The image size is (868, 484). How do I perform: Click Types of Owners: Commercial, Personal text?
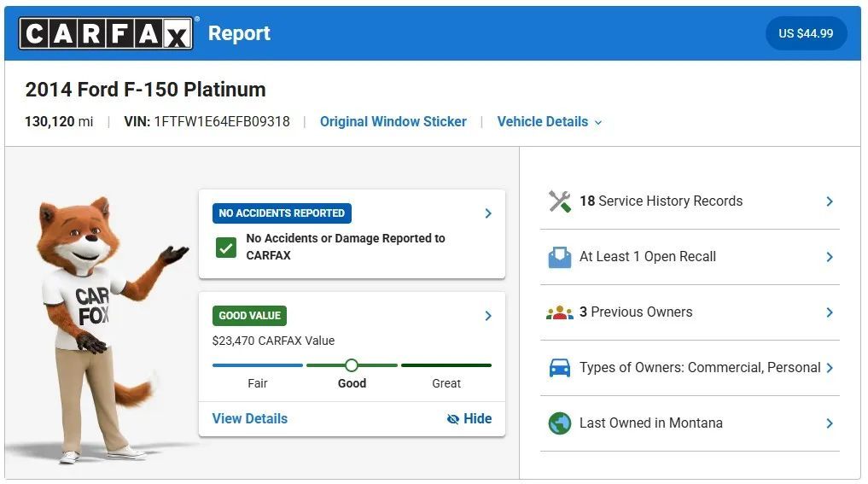pyautogui.click(x=700, y=368)
